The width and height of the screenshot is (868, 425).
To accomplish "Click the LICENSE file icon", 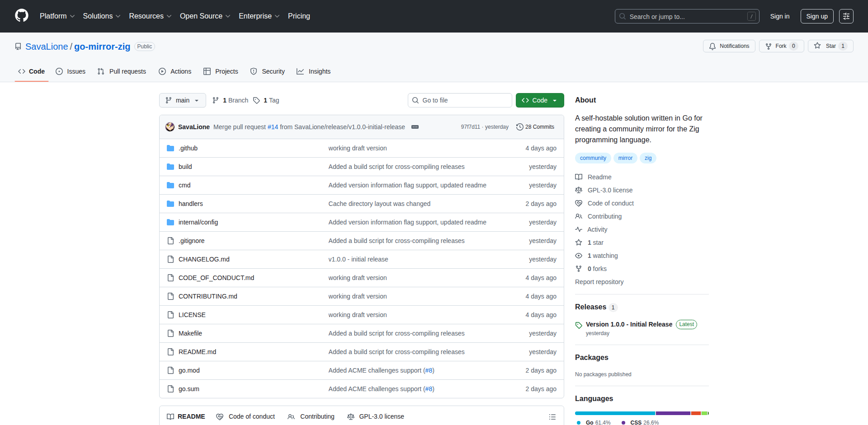I will pyautogui.click(x=170, y=315).
